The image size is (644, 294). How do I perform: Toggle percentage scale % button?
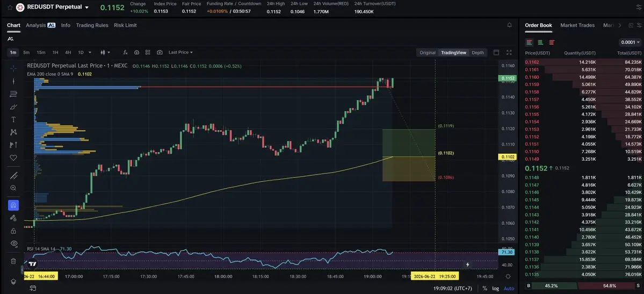coord(485,289)
